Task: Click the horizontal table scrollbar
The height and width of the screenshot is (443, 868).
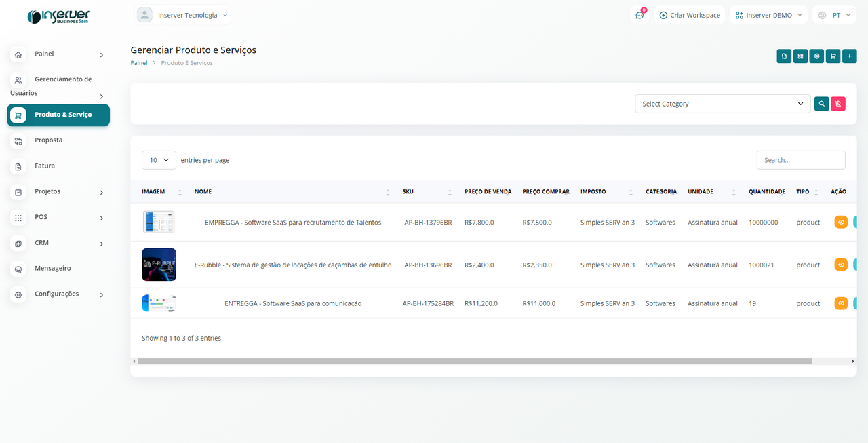Action: pos(475,362)
